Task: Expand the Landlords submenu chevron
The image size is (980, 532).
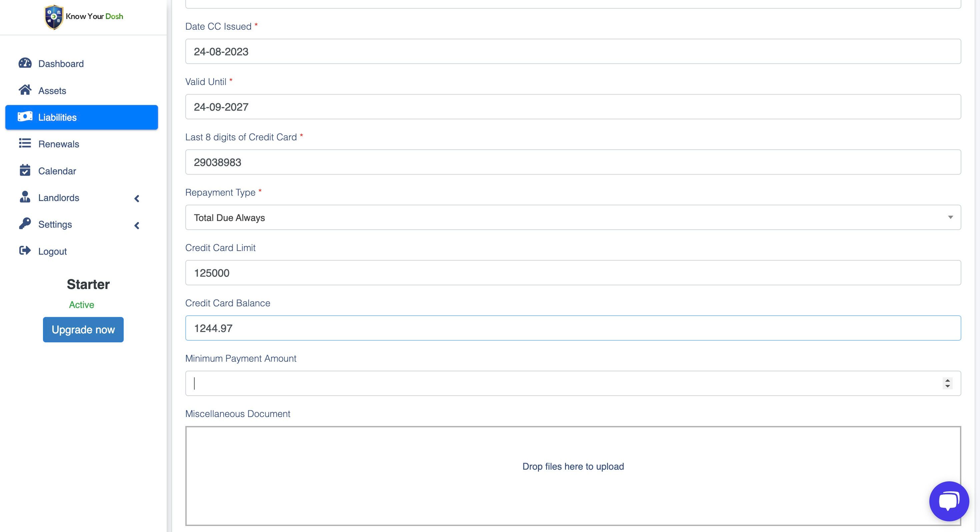Action: [x=137, y=199]
